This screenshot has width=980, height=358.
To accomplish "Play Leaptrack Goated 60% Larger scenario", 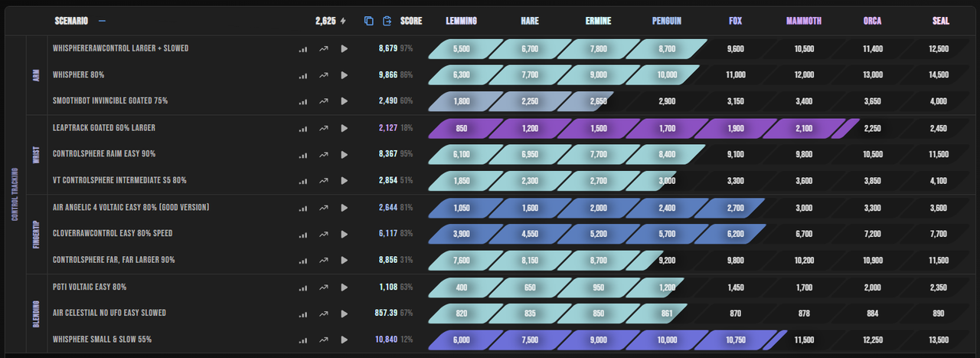I will click(x=344, y=128).
